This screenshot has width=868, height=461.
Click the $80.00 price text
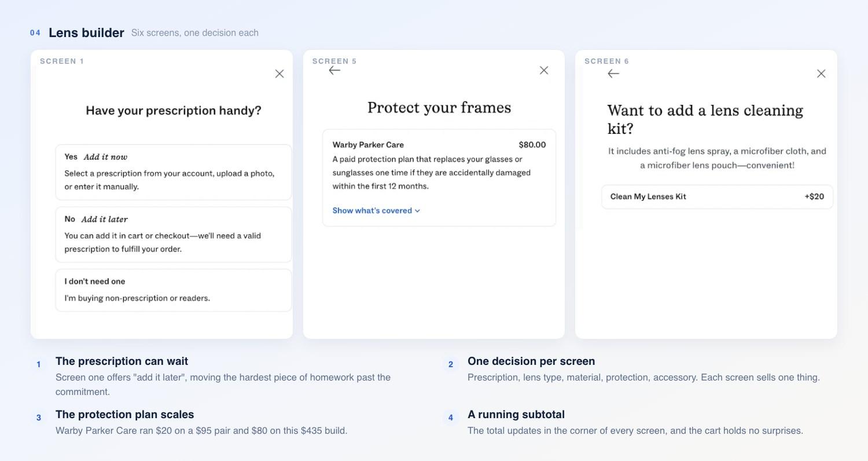tap(532, 145)
